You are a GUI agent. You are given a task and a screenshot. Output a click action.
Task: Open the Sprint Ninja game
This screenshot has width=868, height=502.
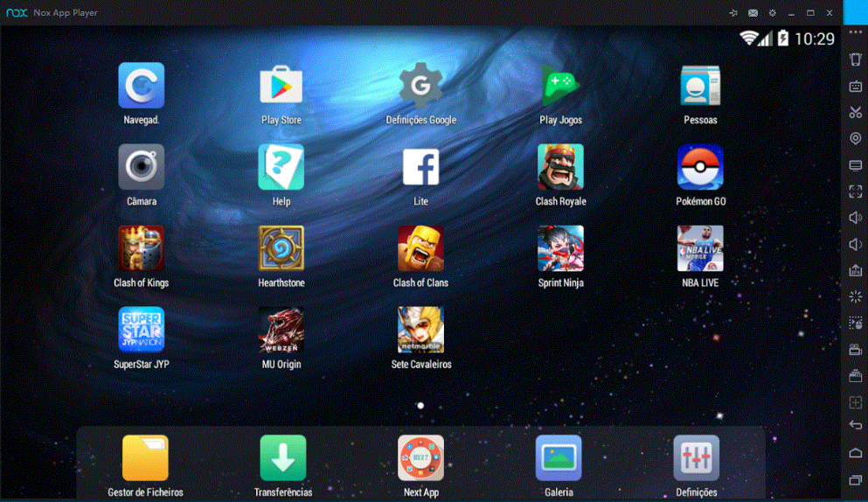[x=560, y=248]
